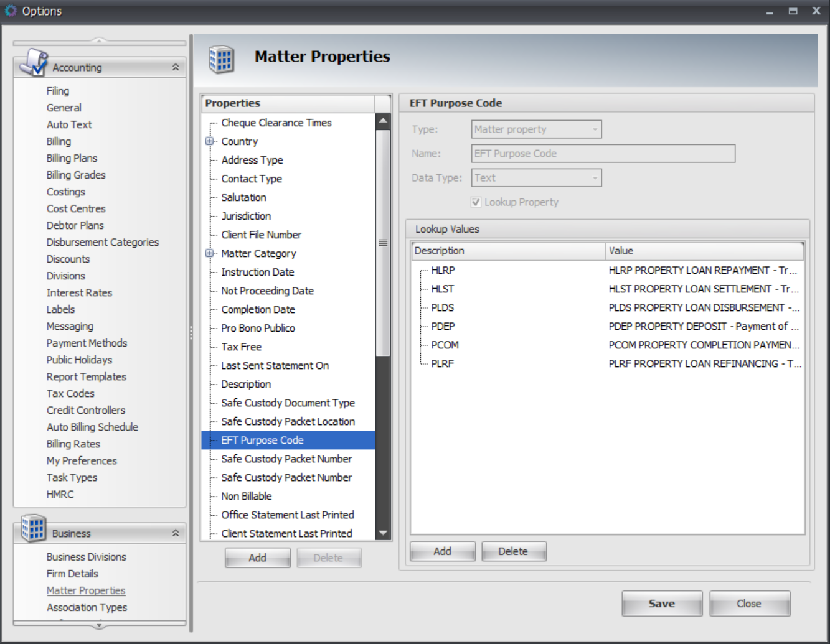Image resolution: width=830 pixels, height=644 pixels.
Task: Select Client File Number property
Action: pyautogui.click(x=262, y=235)
